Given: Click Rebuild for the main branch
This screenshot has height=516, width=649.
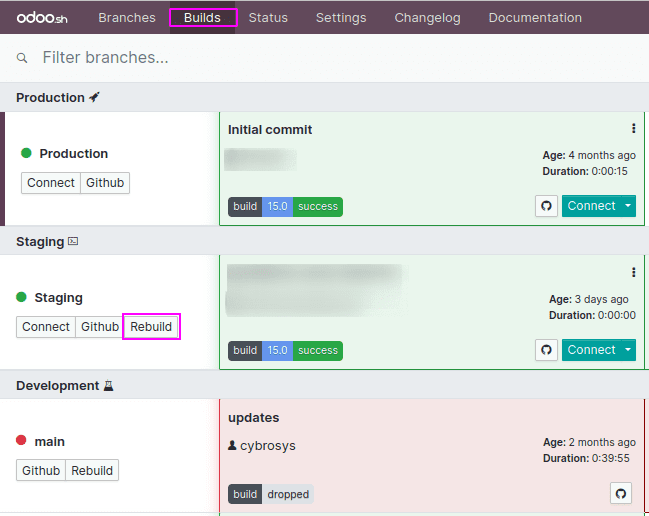Looking at the screenshot, I should coord(92,470).
